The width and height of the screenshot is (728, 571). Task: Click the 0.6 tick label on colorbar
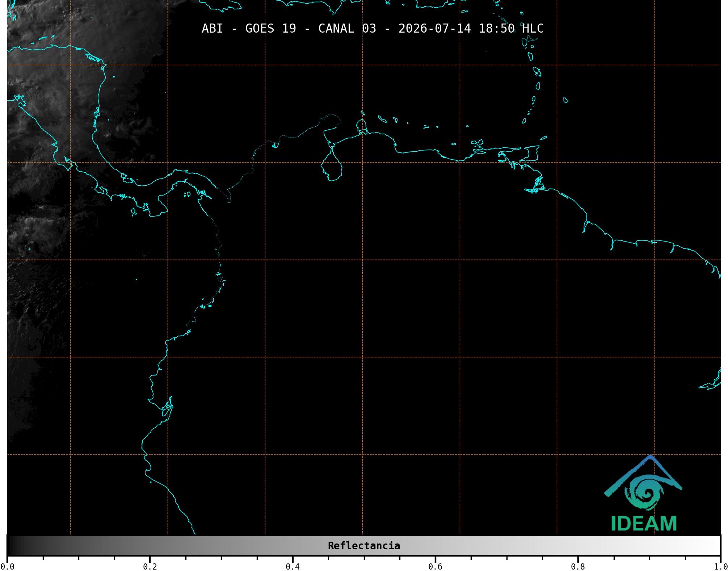pyautogui.click(x=435, y=567)
